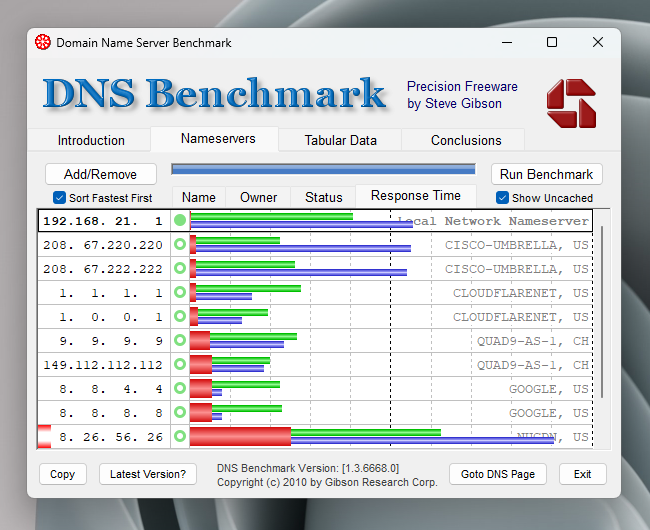The image size is (650, 530).
Task: Click status circle for 9.9.9.9
Action: pyautogui.click(x=180, y=340)
